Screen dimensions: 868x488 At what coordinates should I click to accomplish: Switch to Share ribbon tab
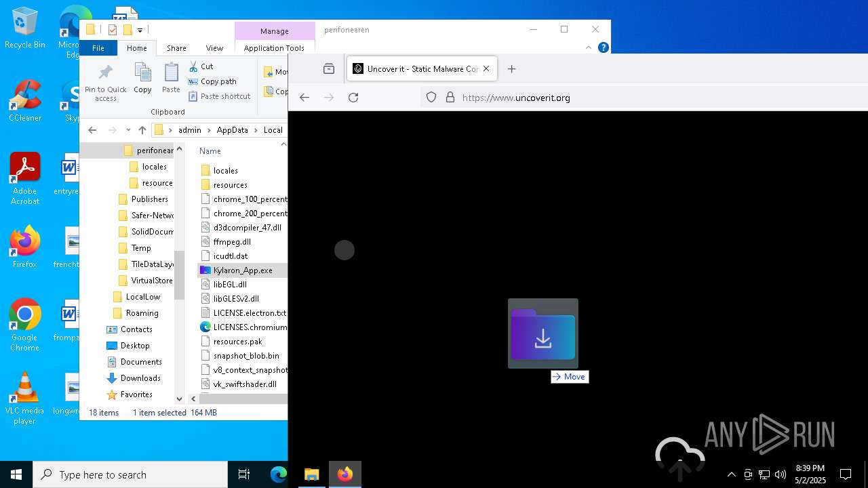click(176, 48)
